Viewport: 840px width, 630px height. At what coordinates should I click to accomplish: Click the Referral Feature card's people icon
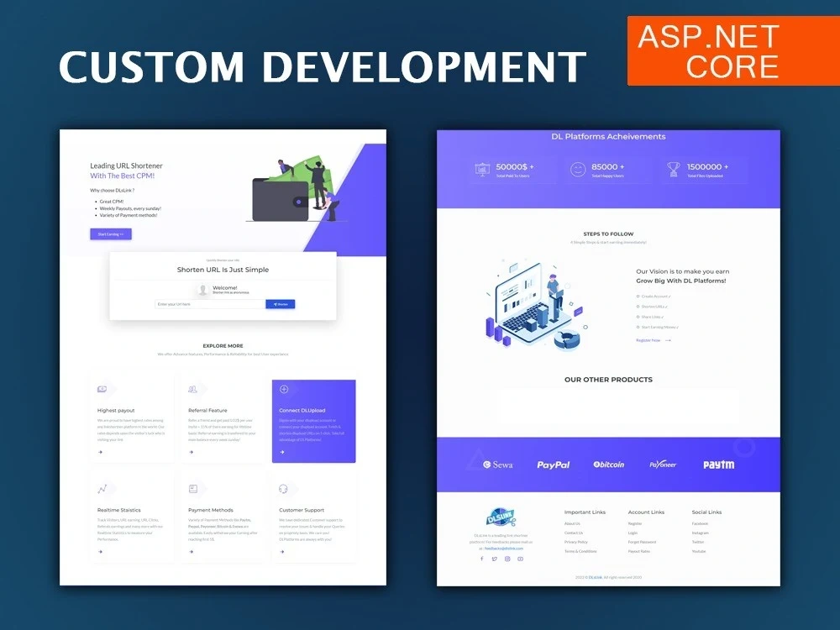(193, 390)
